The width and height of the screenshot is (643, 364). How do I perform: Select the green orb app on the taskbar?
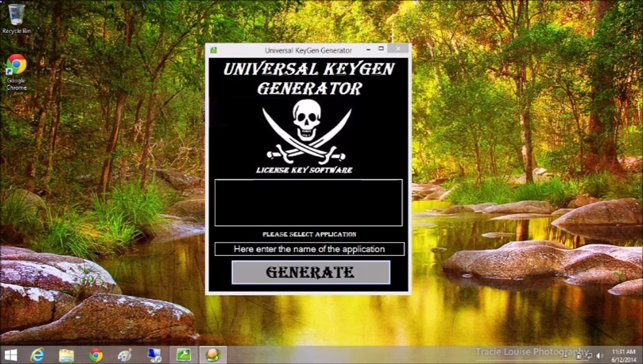point(213,355)
